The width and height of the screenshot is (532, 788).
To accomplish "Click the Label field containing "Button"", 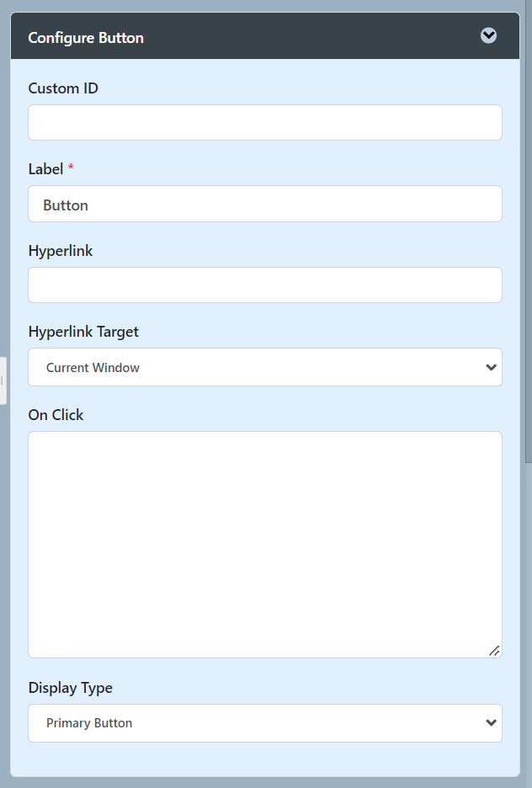I will tap(264, 205).
